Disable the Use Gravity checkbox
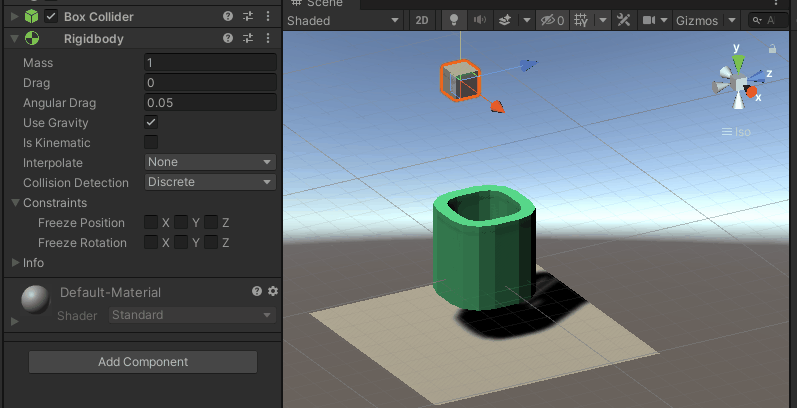This screenshot has width=797, height=408. coord(151,122)
